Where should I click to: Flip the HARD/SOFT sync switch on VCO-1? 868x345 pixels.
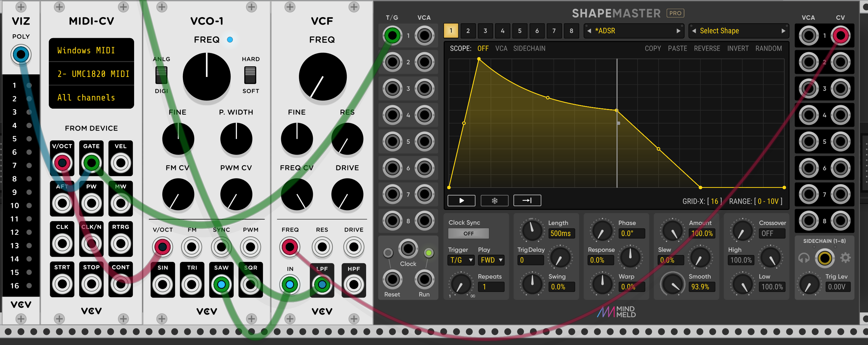[x=250, y=75]
